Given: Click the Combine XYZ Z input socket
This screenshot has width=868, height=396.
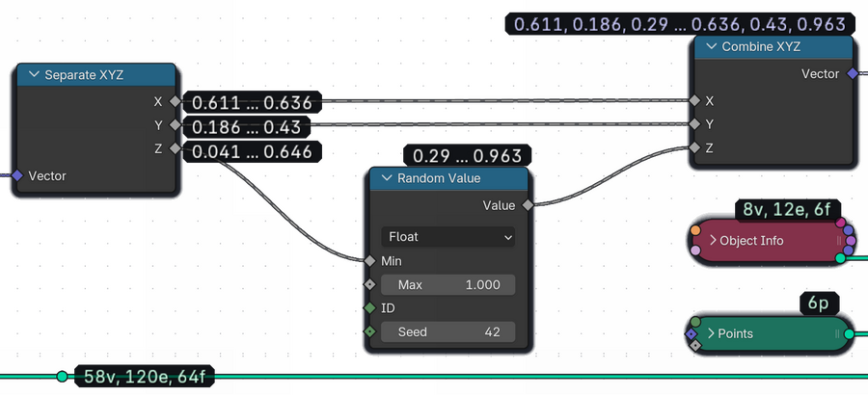Looking at the screenshot, I should tap(692, 147).
